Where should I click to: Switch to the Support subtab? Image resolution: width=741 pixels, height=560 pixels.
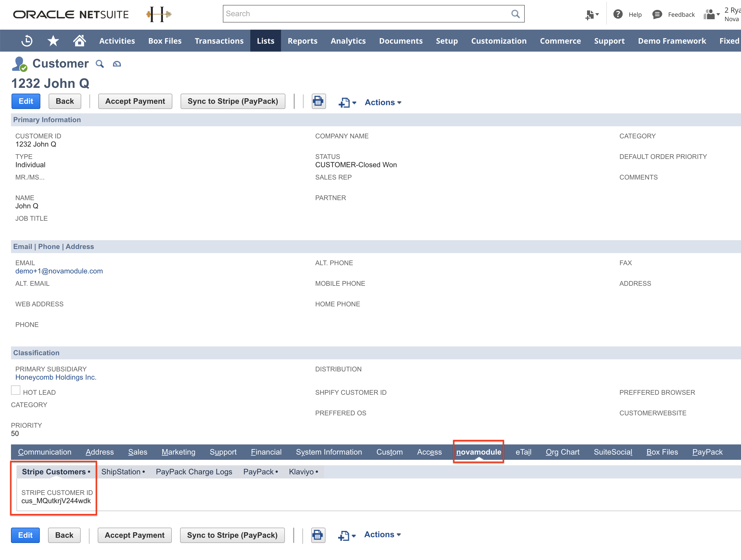click(223, 452)
